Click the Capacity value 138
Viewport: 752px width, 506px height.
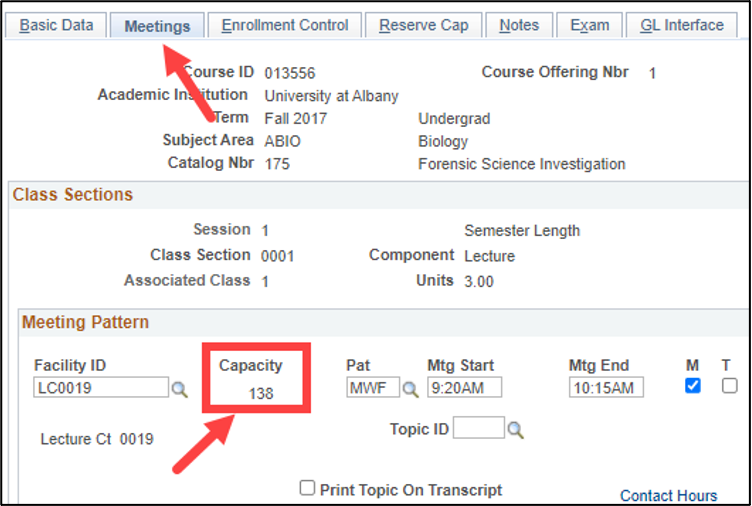click(261, 393)
